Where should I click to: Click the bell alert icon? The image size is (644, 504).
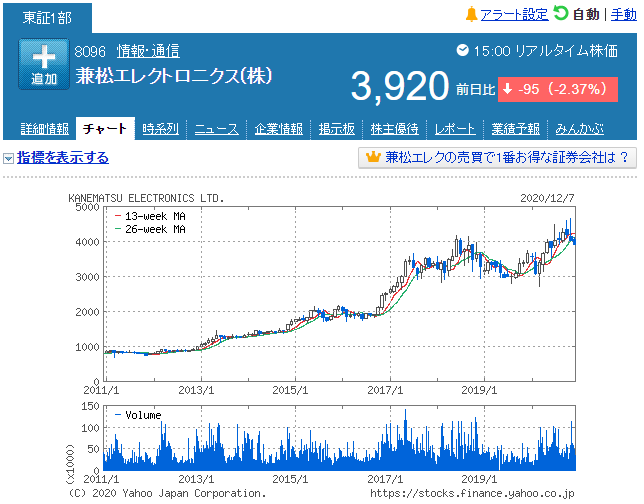coord(471,14)
